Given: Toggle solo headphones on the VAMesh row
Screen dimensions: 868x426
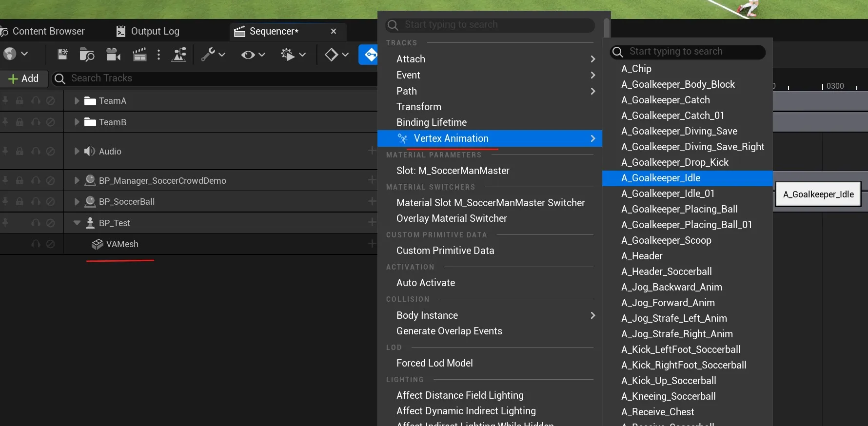Looking at the screenshot, I should point(36,244).
